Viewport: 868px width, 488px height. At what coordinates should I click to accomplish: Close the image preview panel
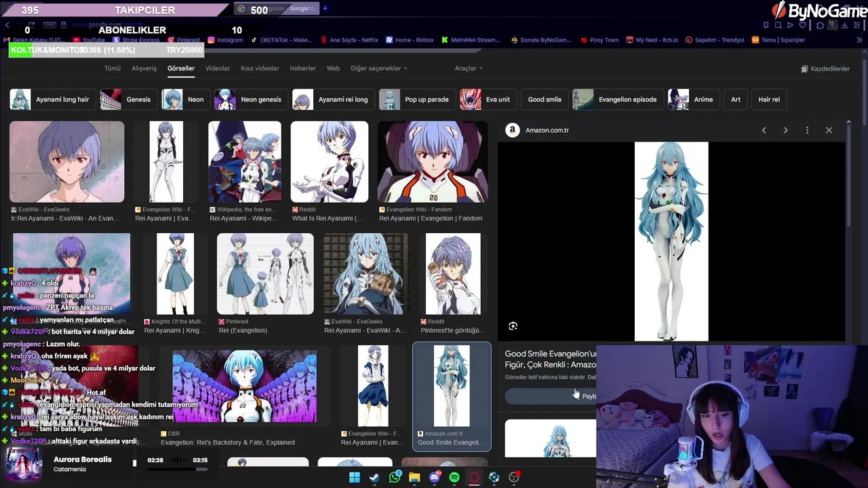(x=829, y=130)
